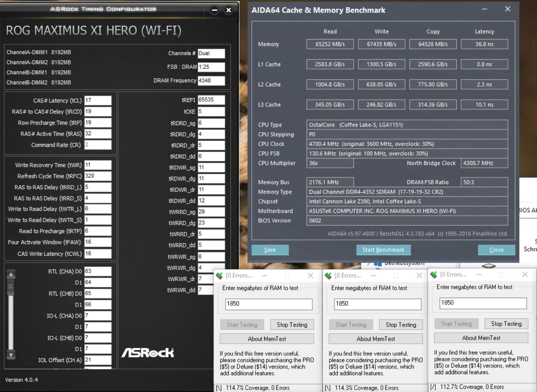Screen dimensions: 537x392
Task: Minimize the MemTest window showing 114.7% coverage
Action: click(265, 275)
